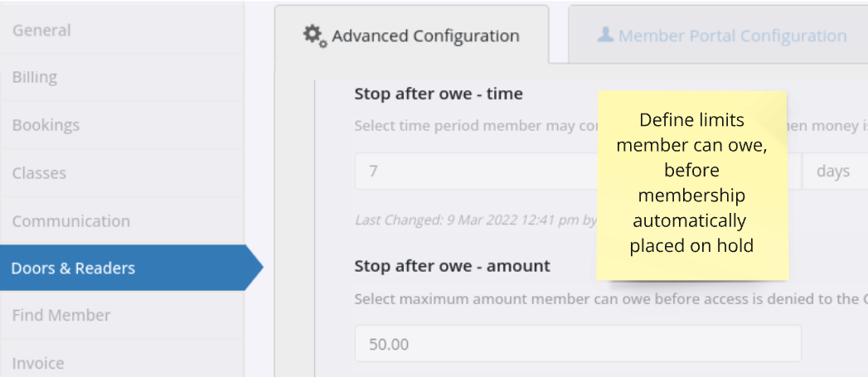
Task: Open the Invoice section in the sidebar
Action: click(122, 363)
